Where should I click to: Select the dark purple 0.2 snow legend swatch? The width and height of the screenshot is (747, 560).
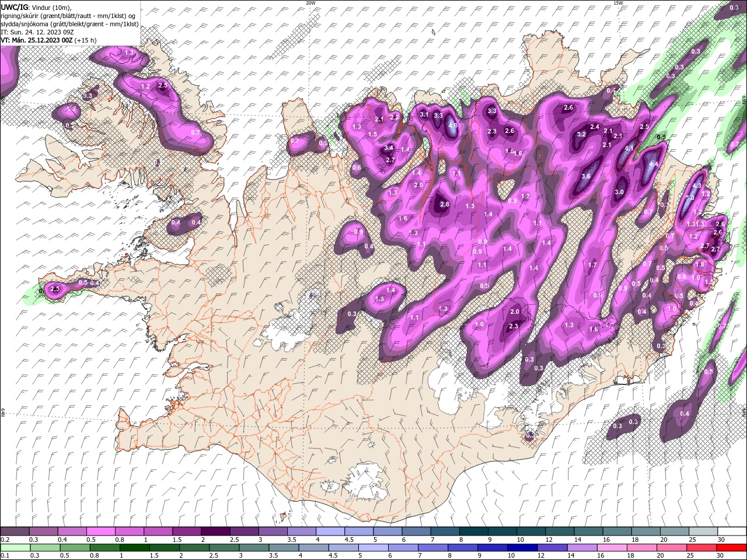click(x=15, y=531)
